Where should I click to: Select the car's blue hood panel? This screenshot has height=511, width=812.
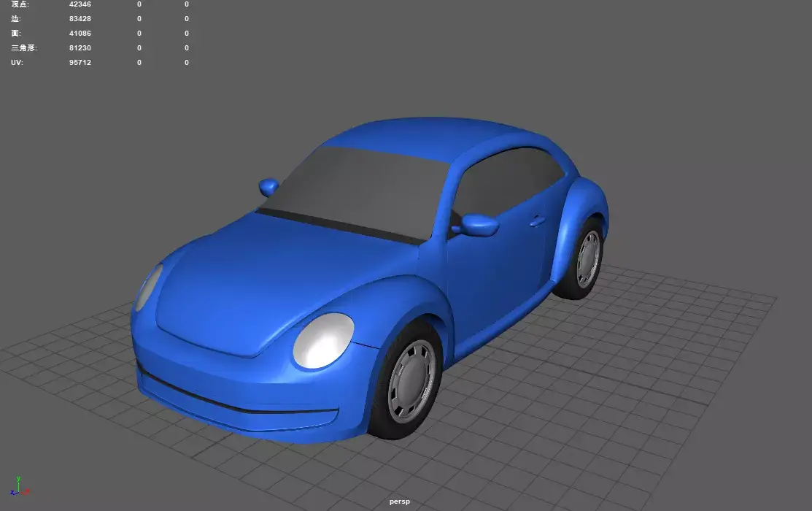(x=279, y=280)
